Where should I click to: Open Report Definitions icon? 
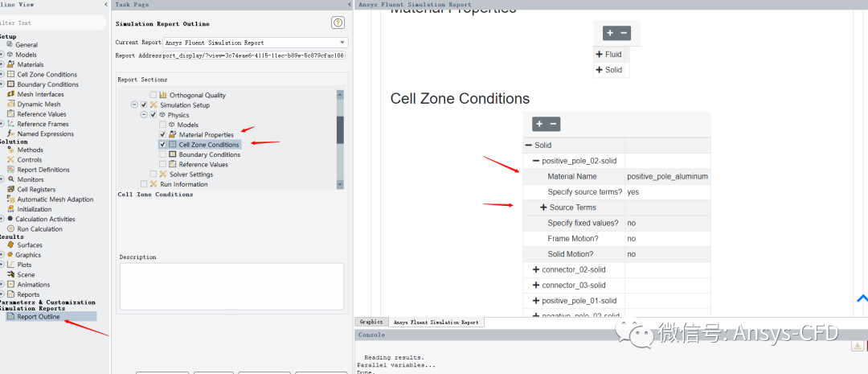[x=11, y=170]
